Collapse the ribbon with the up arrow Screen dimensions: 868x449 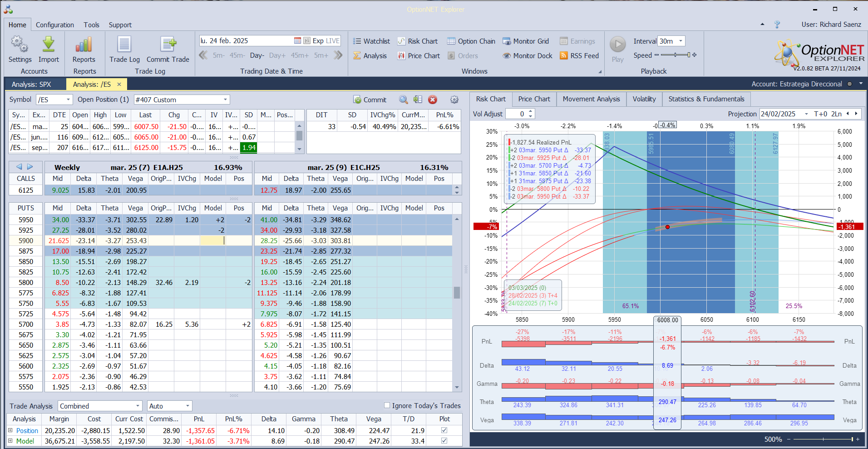tap(762, 25)
